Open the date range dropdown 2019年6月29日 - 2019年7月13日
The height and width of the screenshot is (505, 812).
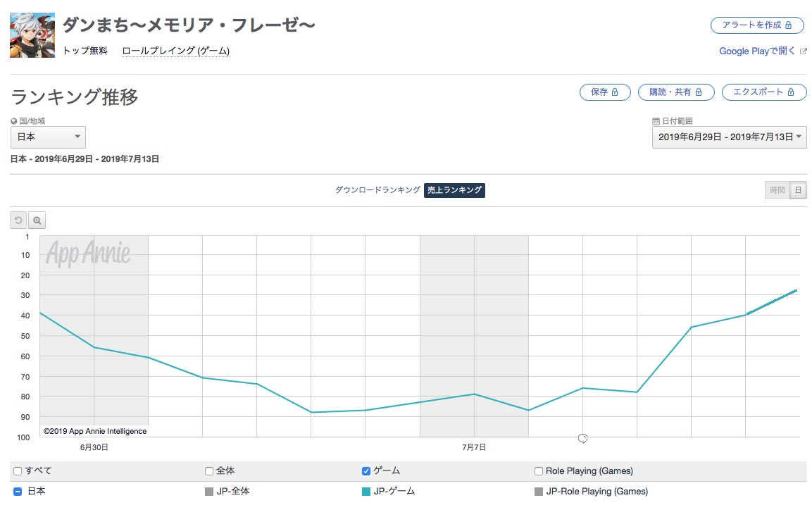point(729,137)
